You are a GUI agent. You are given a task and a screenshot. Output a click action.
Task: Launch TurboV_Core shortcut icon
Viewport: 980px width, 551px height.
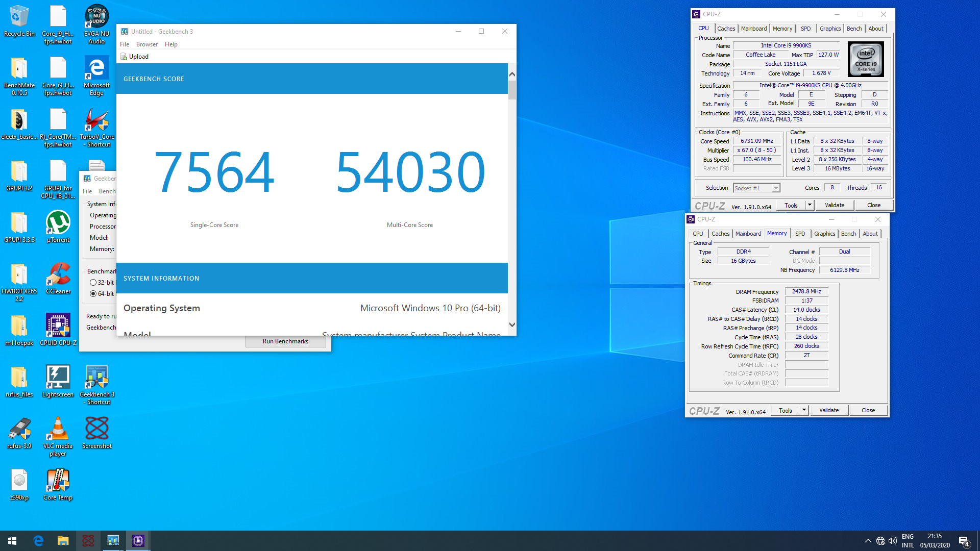[96, 128]
